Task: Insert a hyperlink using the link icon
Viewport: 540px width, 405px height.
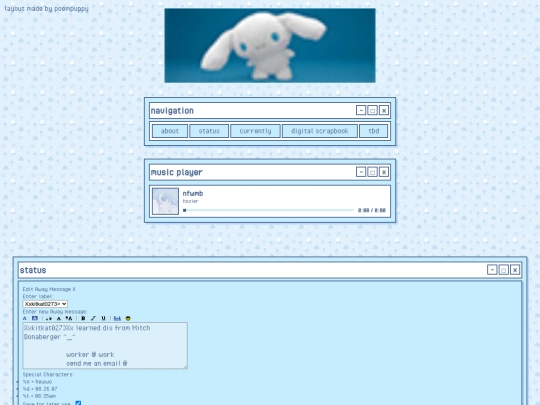Action: (117, 318)
